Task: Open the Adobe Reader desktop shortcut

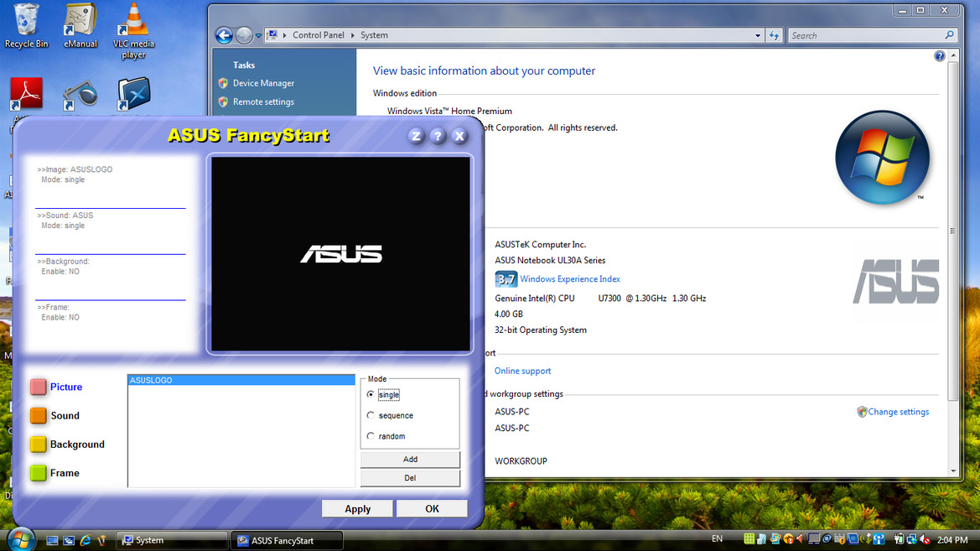Action: [x=26, y=94]
